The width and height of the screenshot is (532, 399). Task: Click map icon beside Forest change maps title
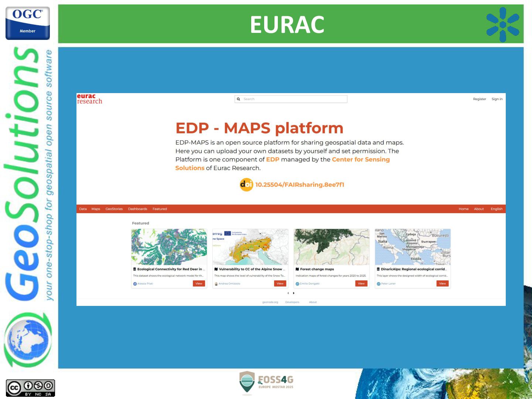coord(297,269)
